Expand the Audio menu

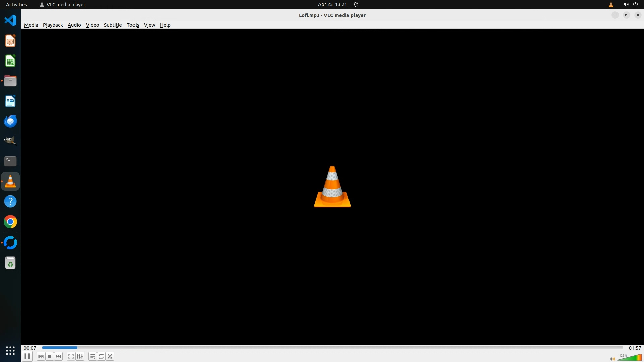coord(74,25)
